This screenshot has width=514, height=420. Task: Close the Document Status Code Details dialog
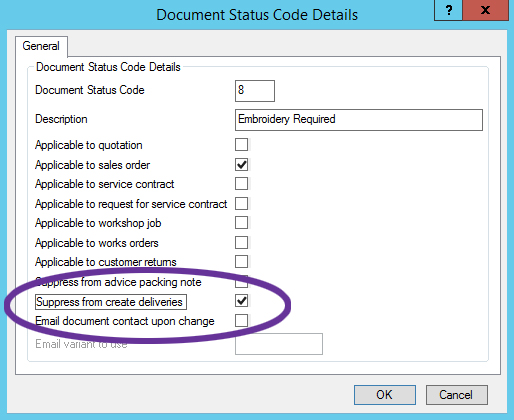485,10
